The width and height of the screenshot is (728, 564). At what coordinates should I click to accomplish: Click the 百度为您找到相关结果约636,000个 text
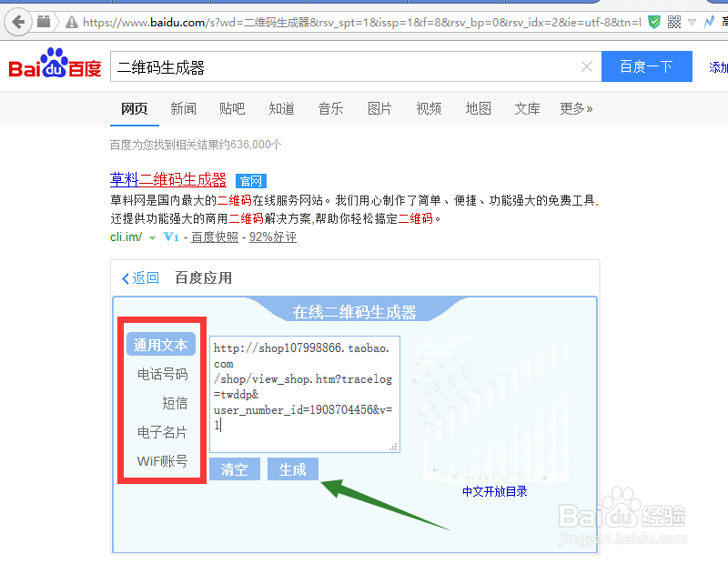[196, 145]
